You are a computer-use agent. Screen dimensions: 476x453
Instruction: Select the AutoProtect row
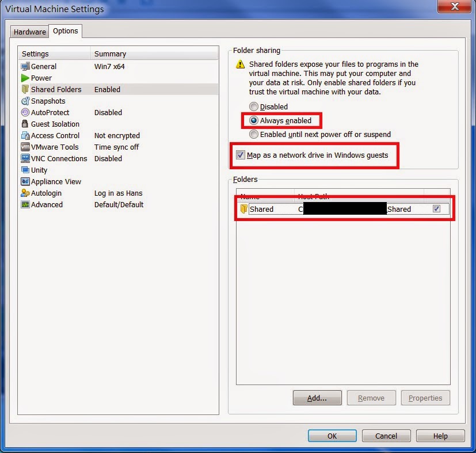pos(118,113)
